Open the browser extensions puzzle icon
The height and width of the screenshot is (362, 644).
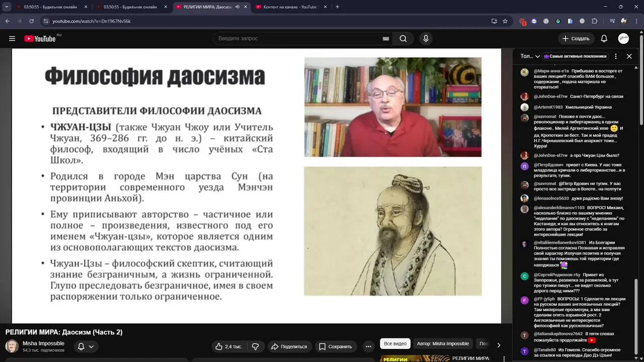click(595, 21)
